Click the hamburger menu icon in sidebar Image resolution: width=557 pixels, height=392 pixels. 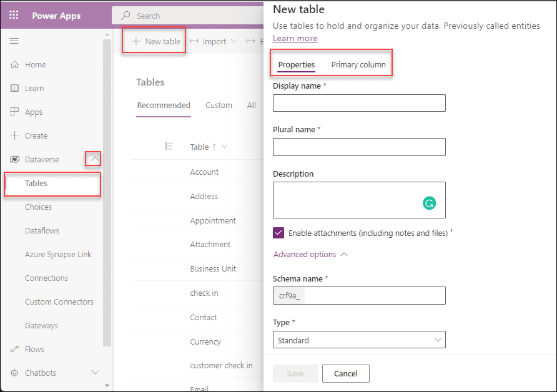pos(14,41)
